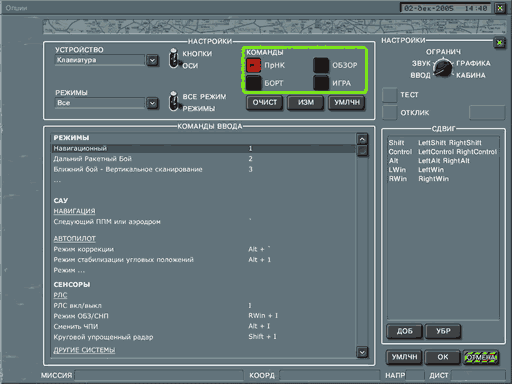This screenshot has height=384, width=512.
Task: Select Дальний Ракетный Бой row
Action: 203,159
